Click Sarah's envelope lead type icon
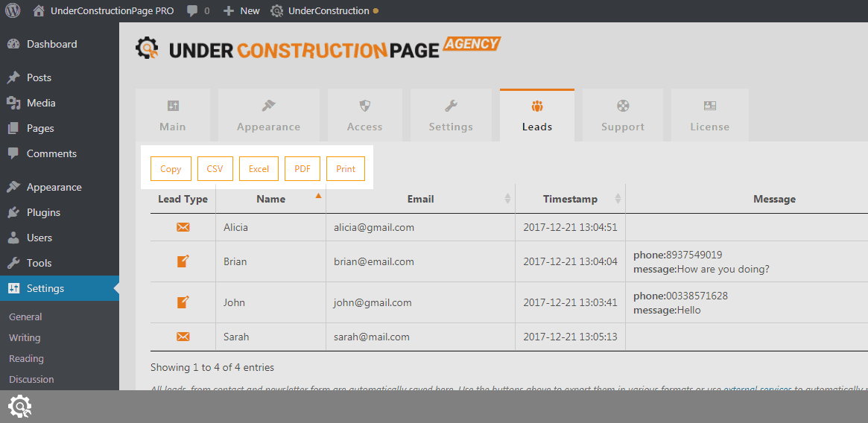 (183, 337)
